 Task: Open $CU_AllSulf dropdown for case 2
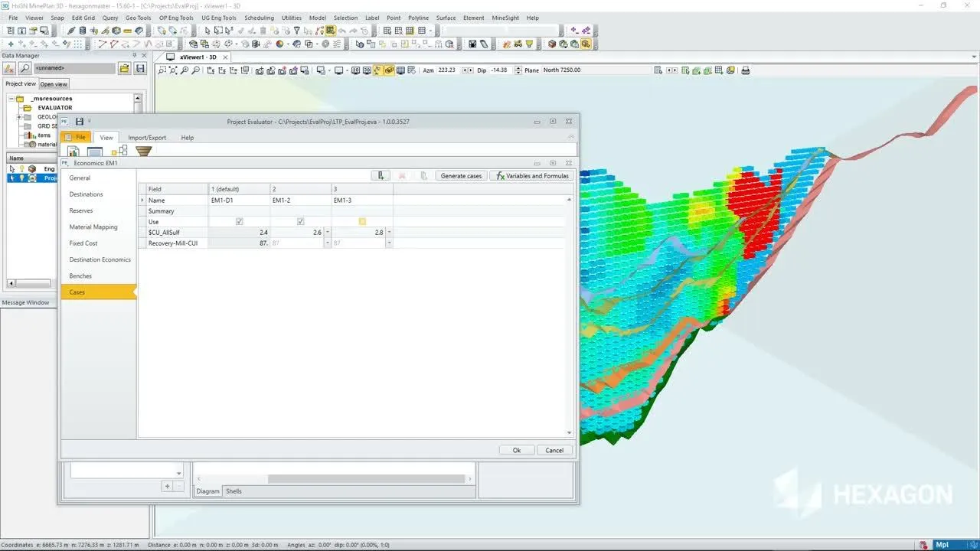coord(328,232)
